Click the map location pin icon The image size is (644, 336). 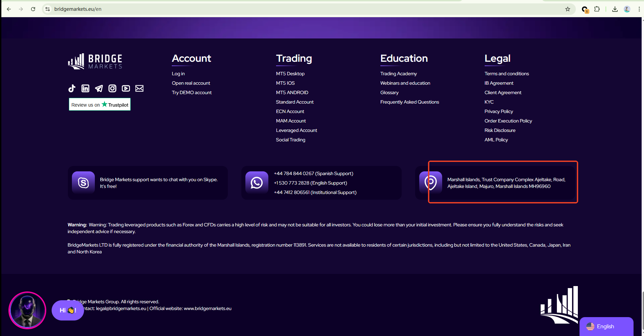click(x=430, y=183)
